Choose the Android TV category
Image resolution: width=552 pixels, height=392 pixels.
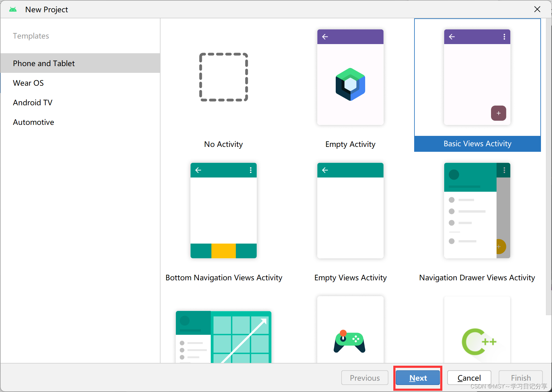coord(80,102)
